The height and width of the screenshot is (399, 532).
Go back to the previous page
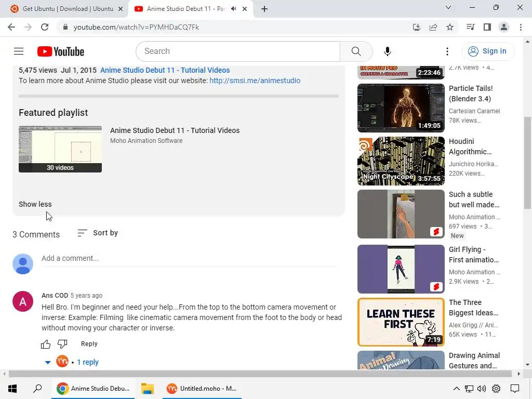pyautogui.click(x=11, y=27)
